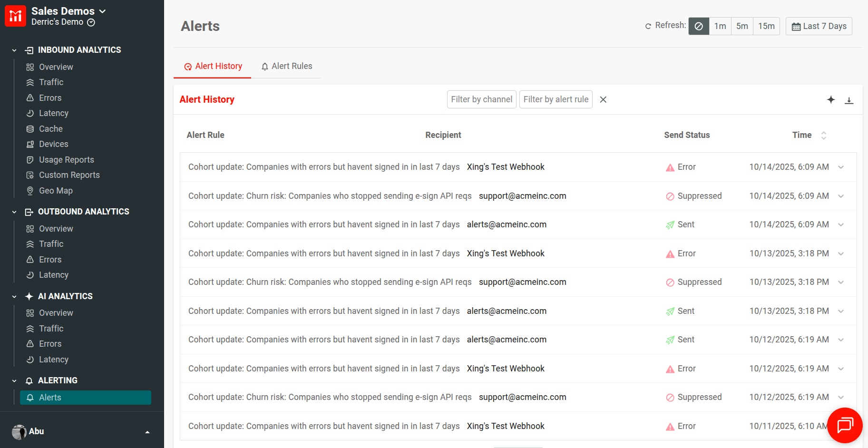The width and height of the screenshot is (868, 448).
Task: Select the Cache section under Inbound Analytics
Action: coord(50,128)
